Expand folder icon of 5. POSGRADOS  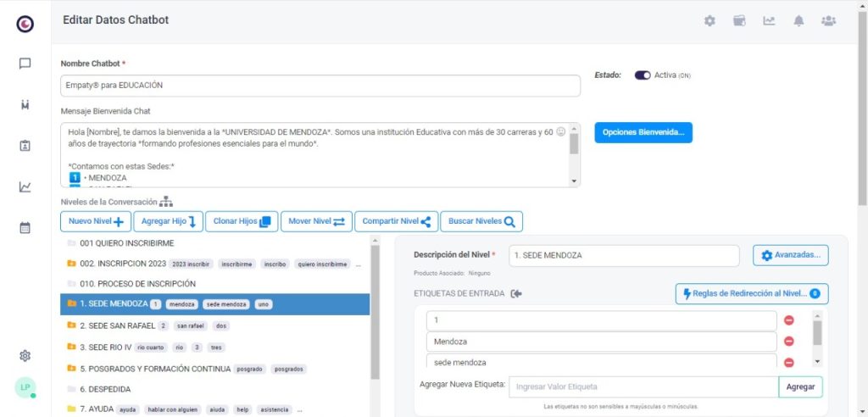pyautogui.click(x=71, y=368)
